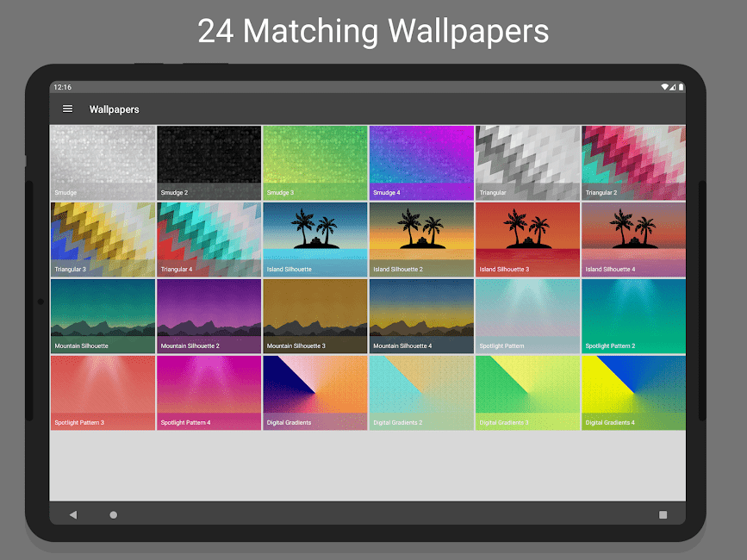Tap the Android home circle button
This screenshot has height=560, width=747.
pyautogui.click(x=114, y=514)
